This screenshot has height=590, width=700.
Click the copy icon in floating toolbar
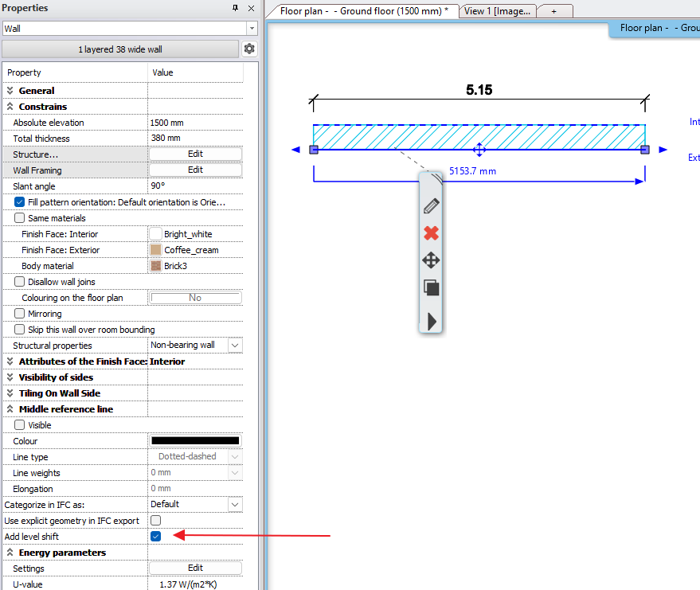coord(431,288)
